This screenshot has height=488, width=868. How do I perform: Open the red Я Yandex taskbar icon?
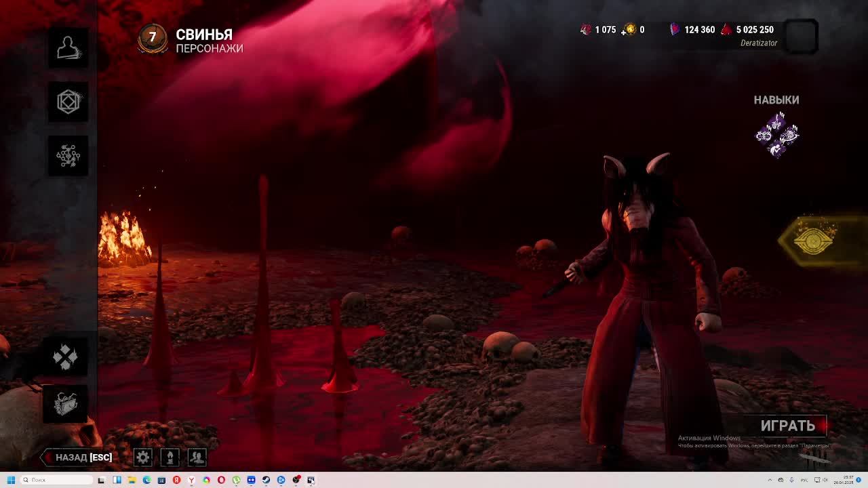click(x=176, y=480)
